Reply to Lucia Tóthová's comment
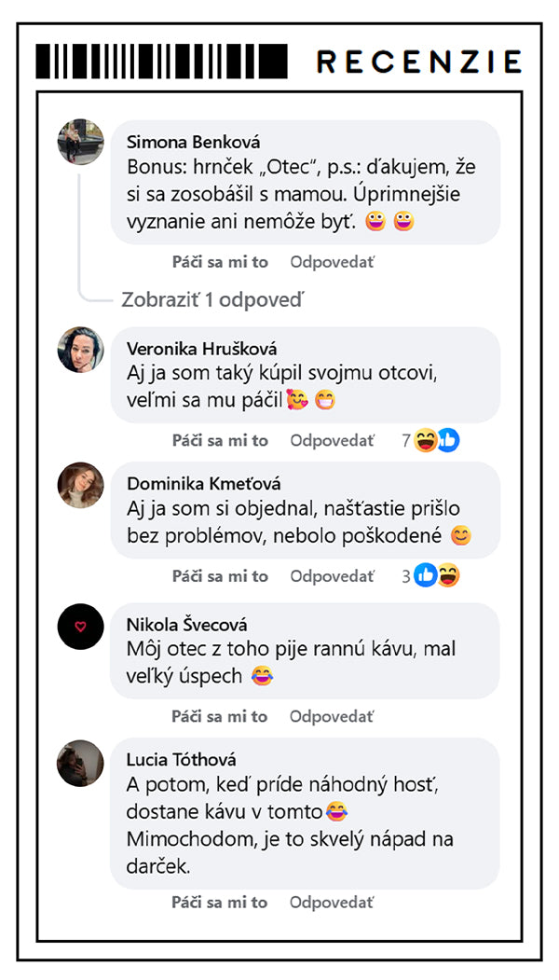 point(332,903)
